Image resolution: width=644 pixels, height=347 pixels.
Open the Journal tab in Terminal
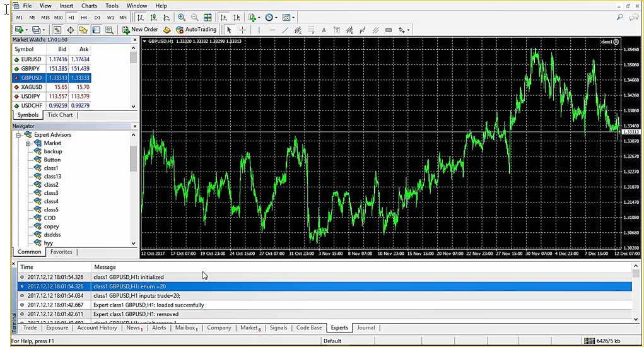[366, 327]
